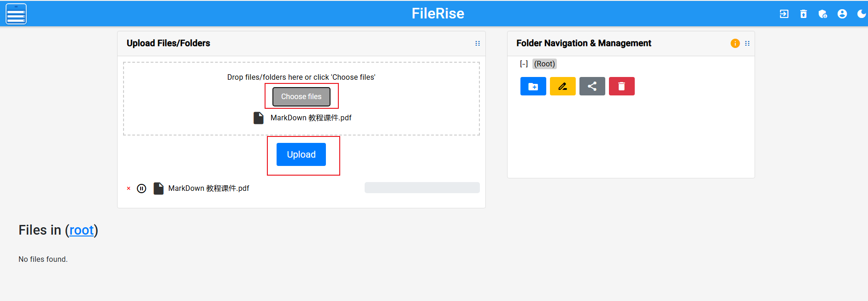Open the FileRise header menu icon
This screenshot has width=868, height=301.
[x=16, y=14]
